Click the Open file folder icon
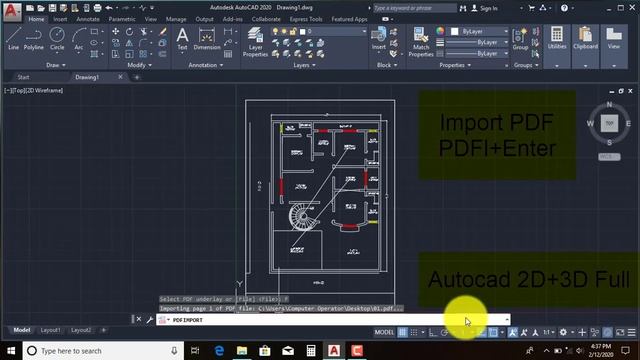Image resolution: width=640 pixels, height=360 pixels. pyautogui.click(x=41, y=8)
